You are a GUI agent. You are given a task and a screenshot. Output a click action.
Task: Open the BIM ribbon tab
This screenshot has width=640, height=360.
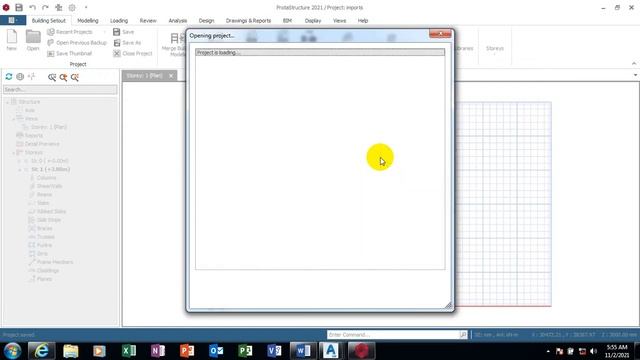(x=287, y=20)
